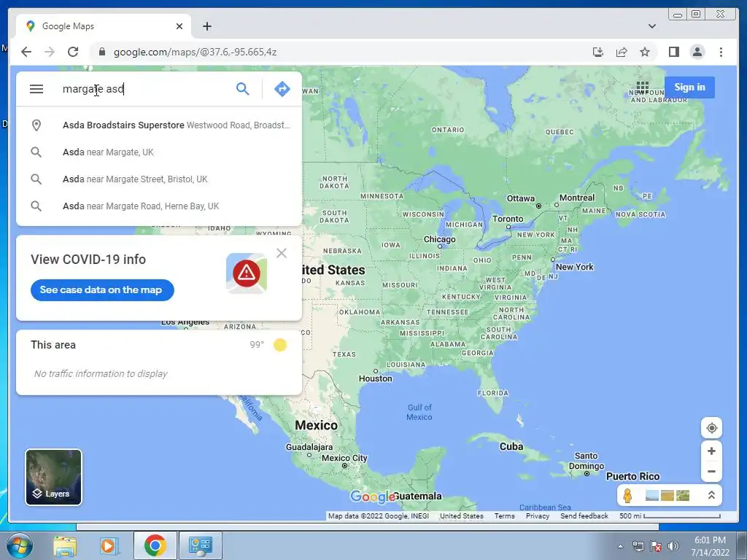Zoom out with the minus button
Image resolution: width=747 pixels, height=560 pixels.
coord(711,472)
